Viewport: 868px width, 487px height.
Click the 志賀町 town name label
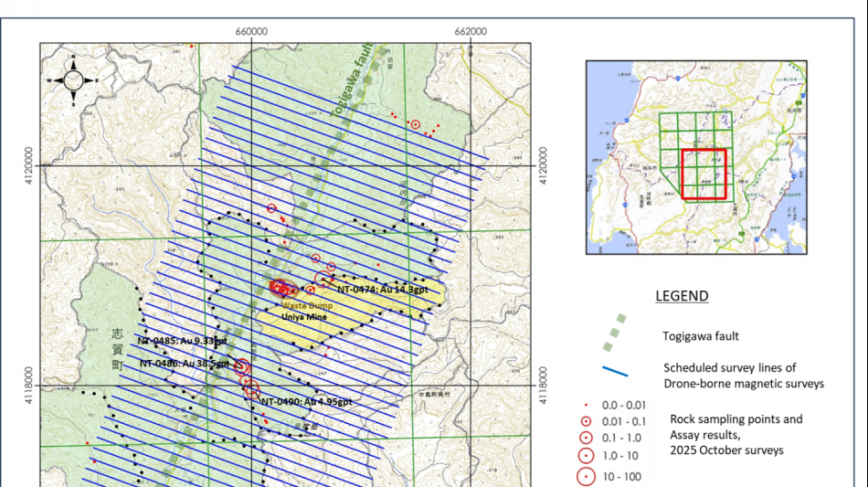tap(117, 349)
